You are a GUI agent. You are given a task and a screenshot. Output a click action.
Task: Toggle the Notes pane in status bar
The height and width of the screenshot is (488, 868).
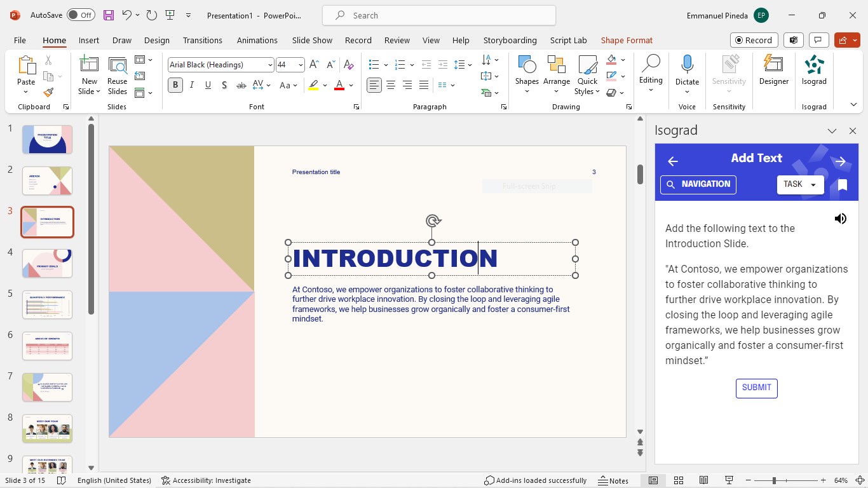[x=614, y=480]
